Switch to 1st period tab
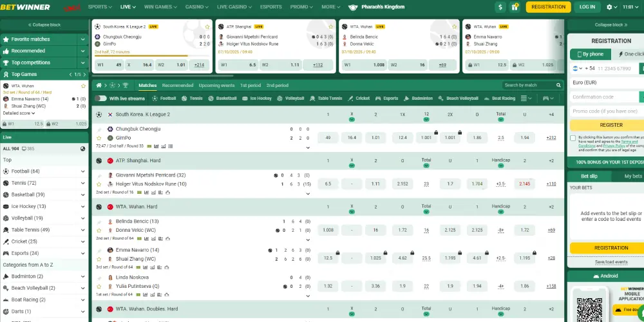 click(x=250, y=86)
